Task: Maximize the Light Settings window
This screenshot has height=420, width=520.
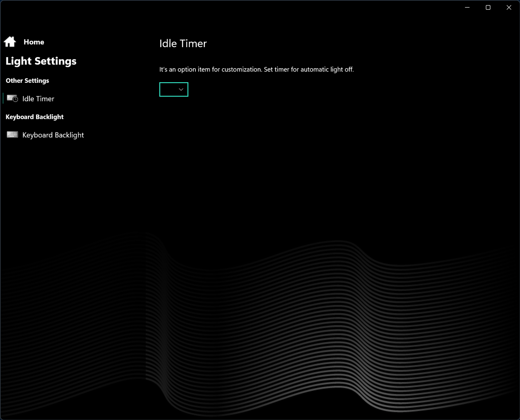Action: point(488,7)
